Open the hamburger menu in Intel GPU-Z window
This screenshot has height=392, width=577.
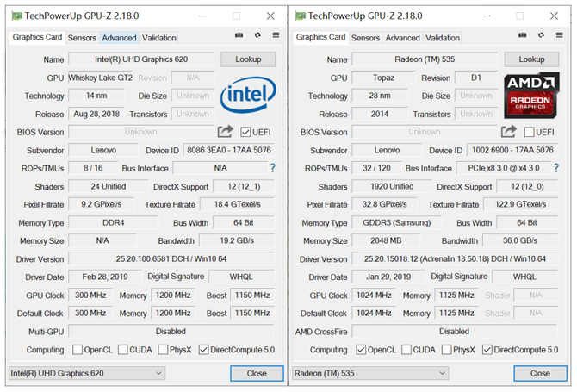[276, 36]
